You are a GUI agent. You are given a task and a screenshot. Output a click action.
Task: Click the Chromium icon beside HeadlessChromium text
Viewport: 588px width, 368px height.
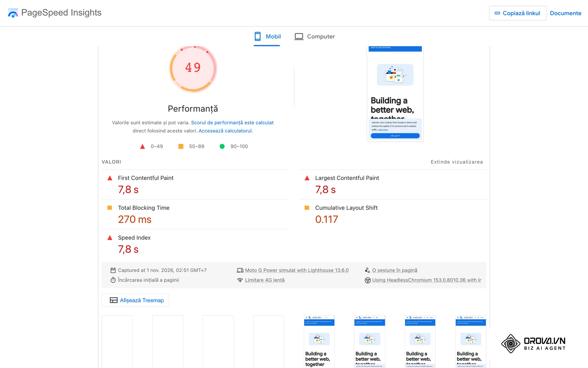pos(367,280)
